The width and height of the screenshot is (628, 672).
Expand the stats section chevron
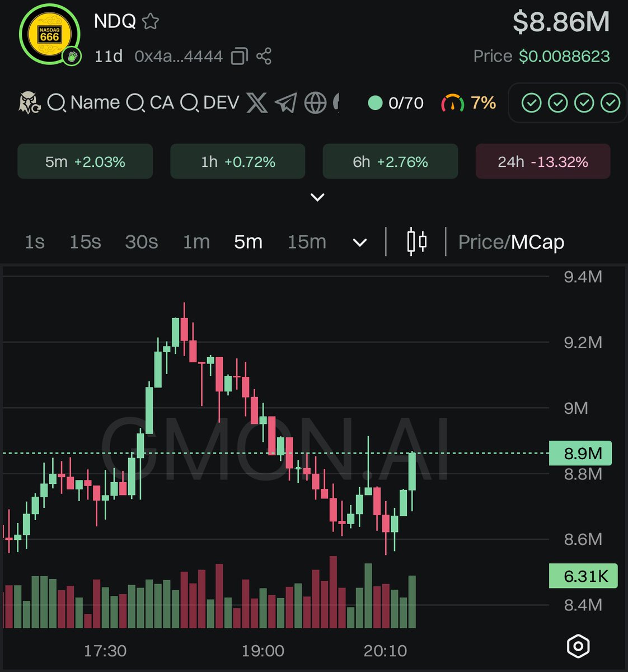(x=317, y=197)
